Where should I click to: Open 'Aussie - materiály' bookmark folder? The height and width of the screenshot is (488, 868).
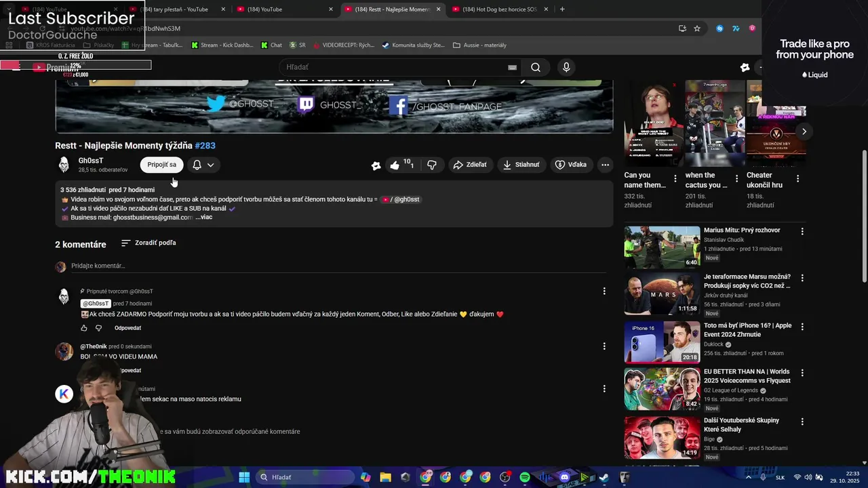coord(479,45)
